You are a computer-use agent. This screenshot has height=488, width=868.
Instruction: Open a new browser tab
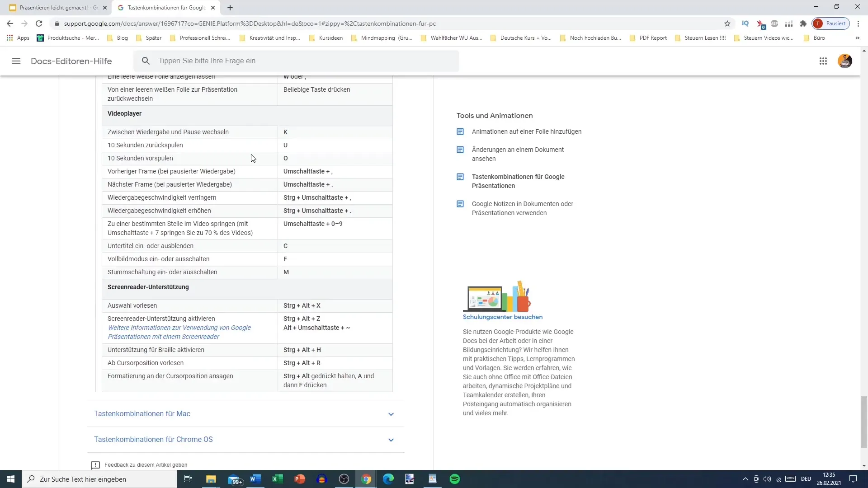(x=230, y=8)
